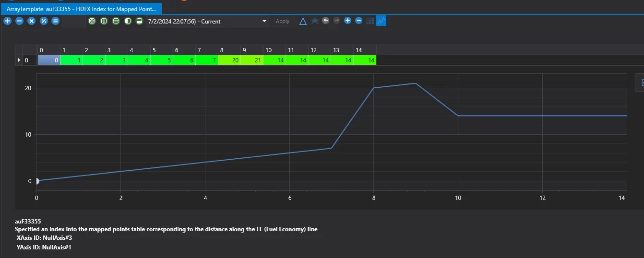This screenshot has width=644, height=258.
Task: Click the blue triangle delta icon
Action: [303, 21]
